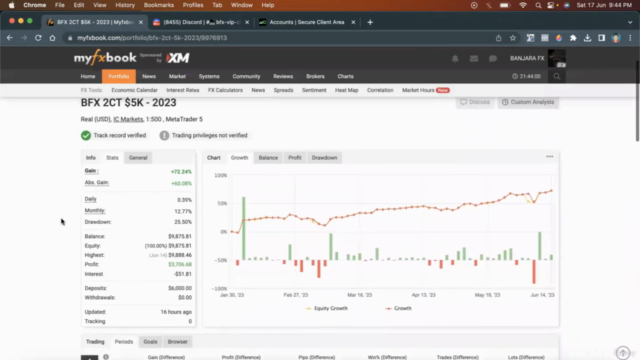Open the Apple menu
Viewport: 640px width, 360px height.
tap(11, 5)
